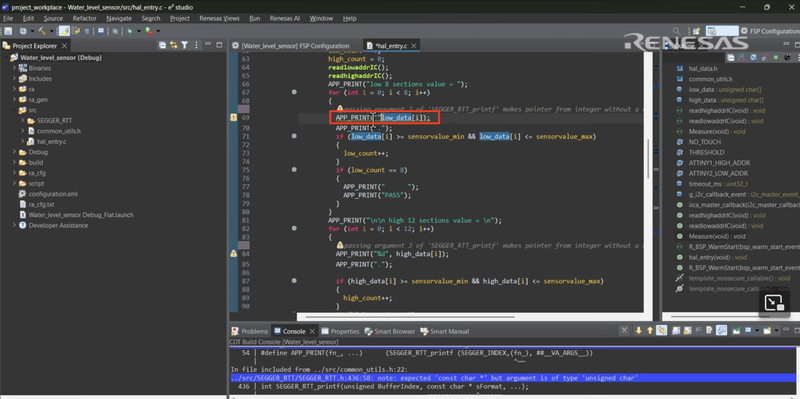
Task: Toggle Link with Editor in Project Explorer
Action: click(173, 45)
